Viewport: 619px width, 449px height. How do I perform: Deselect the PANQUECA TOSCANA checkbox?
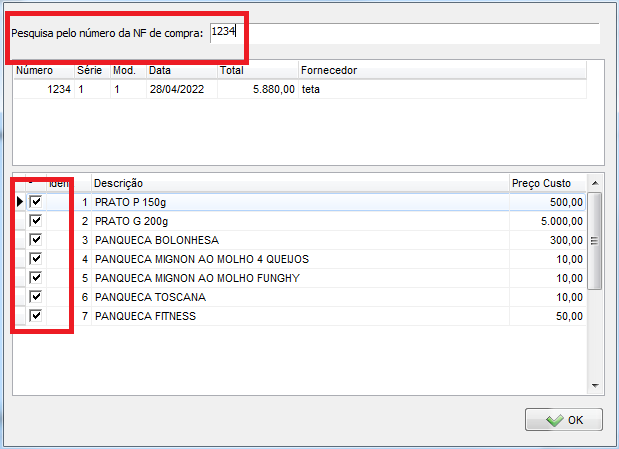tap(36, 297)
